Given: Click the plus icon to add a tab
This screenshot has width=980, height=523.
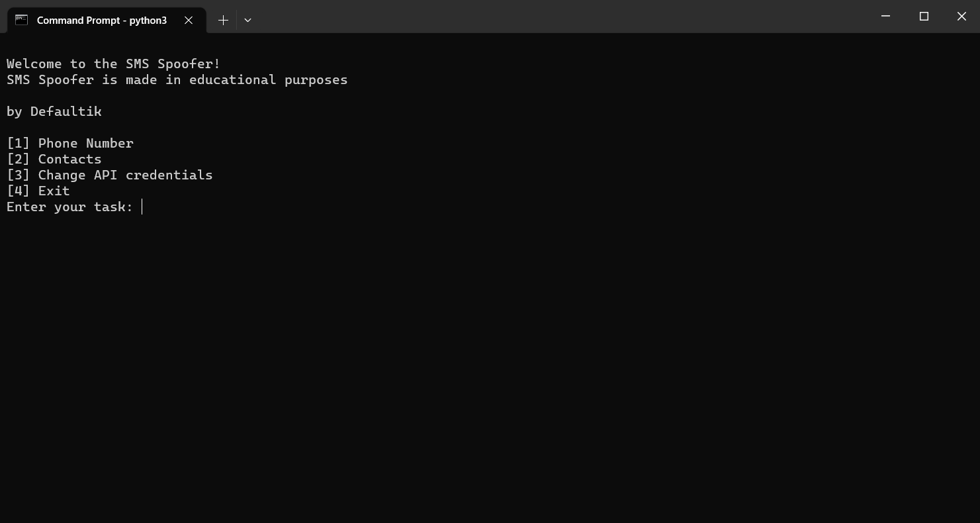Looking at the screenshot, I should point(223,20).
